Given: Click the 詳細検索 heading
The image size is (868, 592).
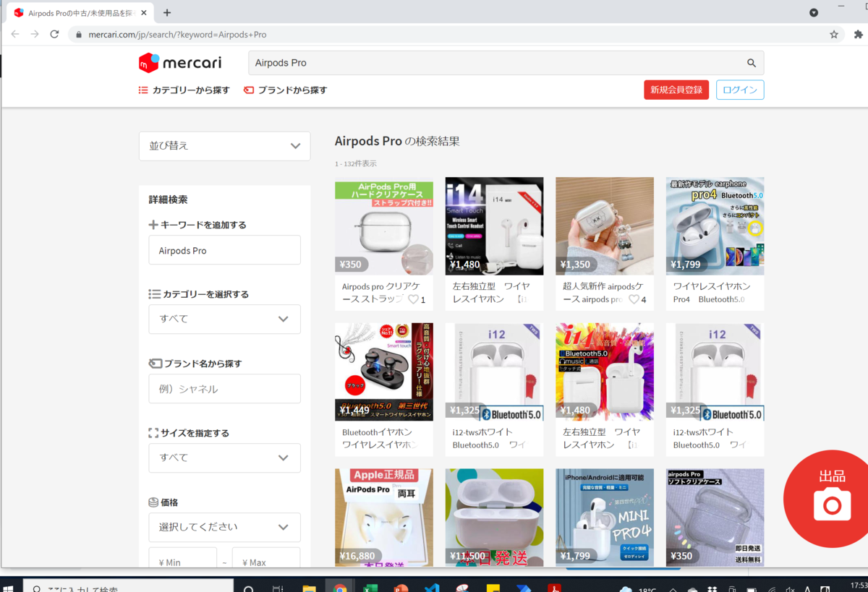Looking at the screenshot, I should coord(169,200).
